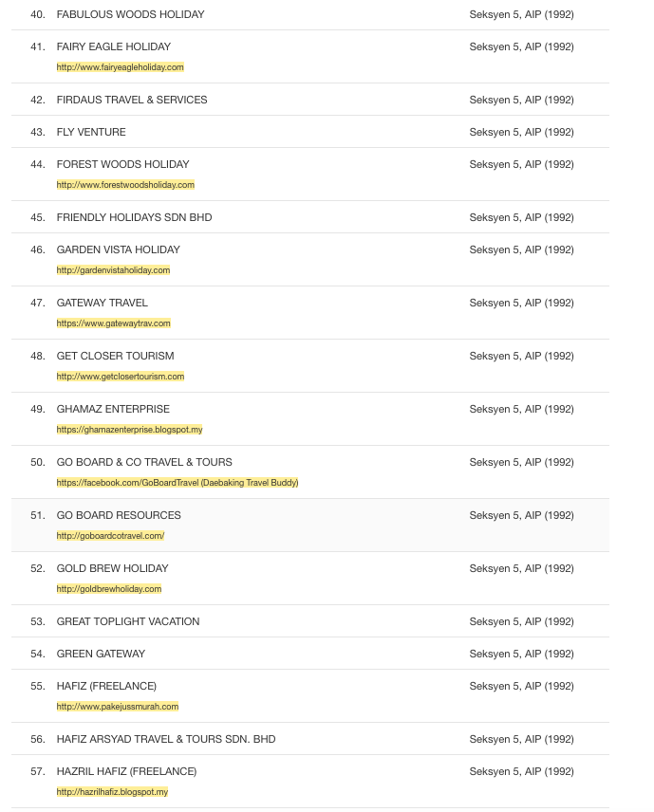Click the FLY VENTURE entry name
654x812 pixels.
coord(91,132)
